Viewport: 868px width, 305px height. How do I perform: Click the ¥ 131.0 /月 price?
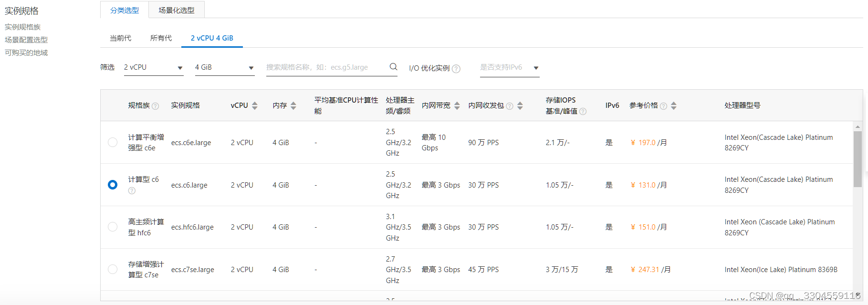pyautogui.click(x=648, y=185)
